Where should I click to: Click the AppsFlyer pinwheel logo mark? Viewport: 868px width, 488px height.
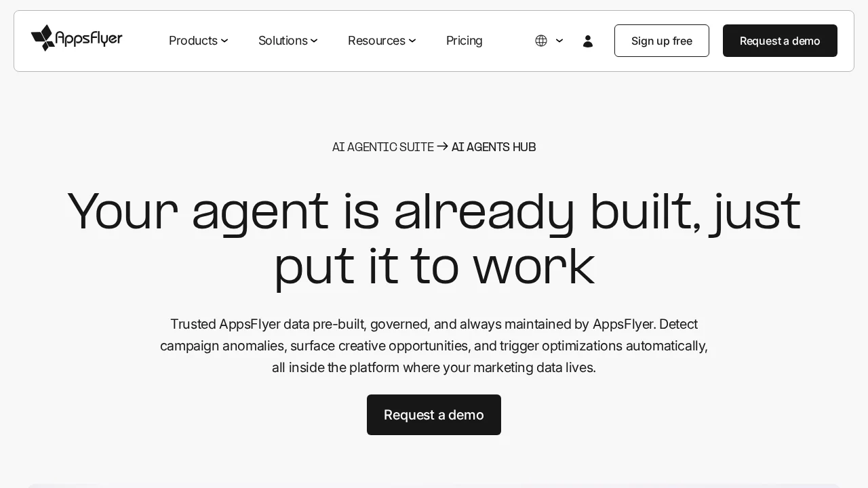(x=41, y=38)
